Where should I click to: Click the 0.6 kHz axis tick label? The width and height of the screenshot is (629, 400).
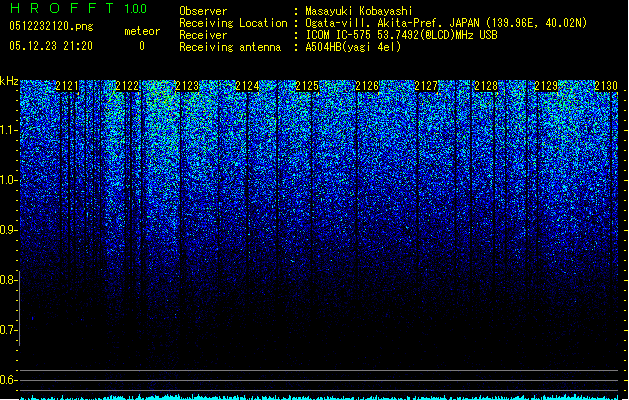9,380
